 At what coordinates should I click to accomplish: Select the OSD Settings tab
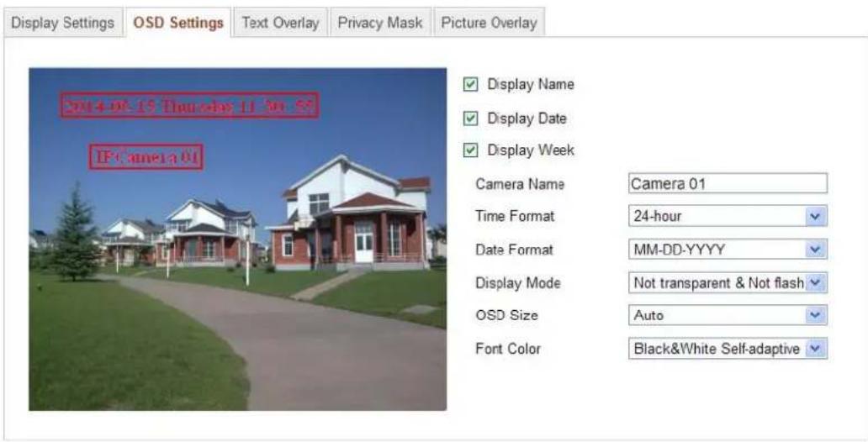tap(178, 23)
